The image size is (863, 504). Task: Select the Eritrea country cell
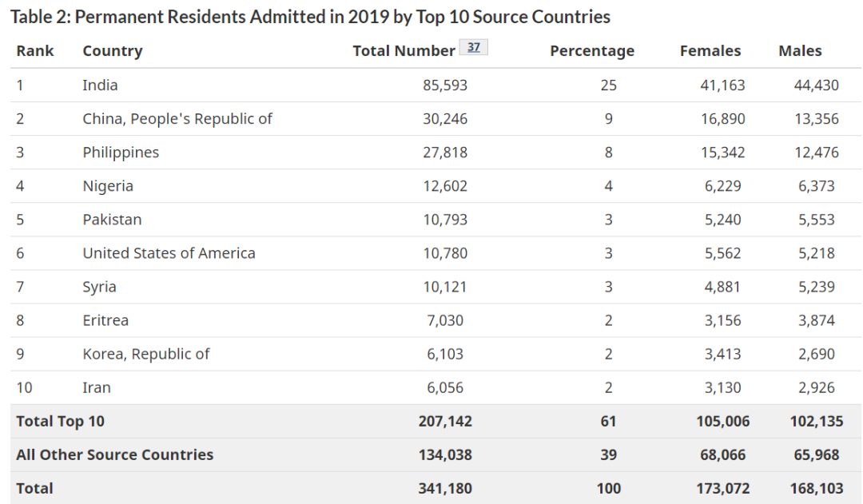105,320
